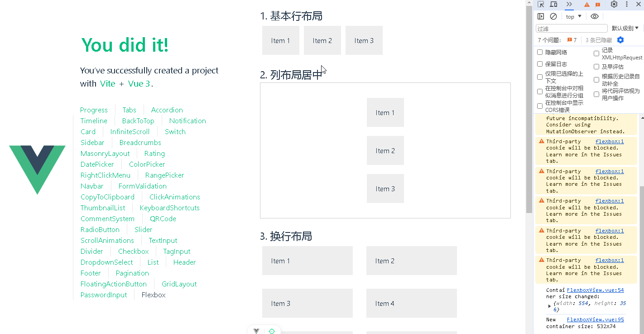
Task: Activate the inspect element picker icon
Action: coord(541,5)
